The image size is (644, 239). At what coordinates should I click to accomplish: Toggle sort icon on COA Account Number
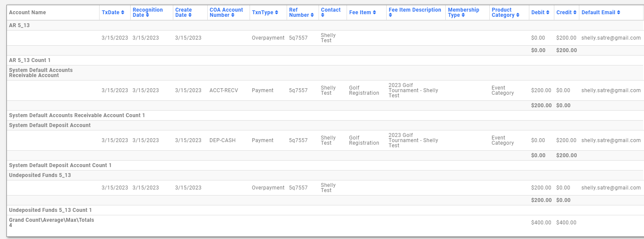coord(233,16)
